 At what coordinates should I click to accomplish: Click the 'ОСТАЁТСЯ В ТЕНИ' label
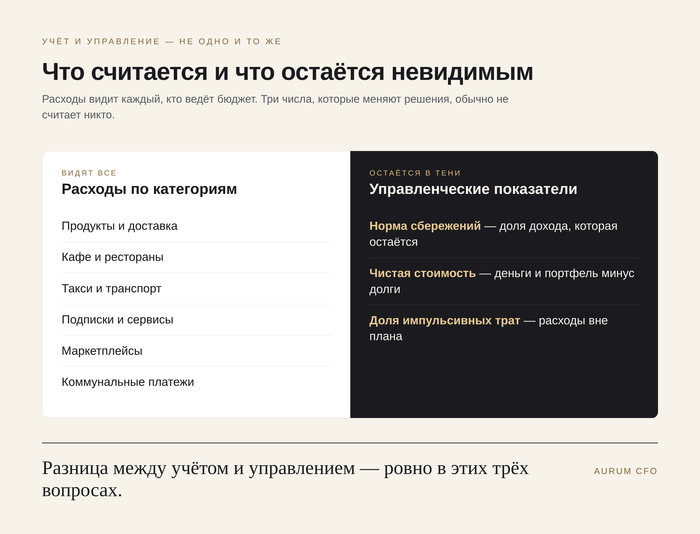pyautogui.click(x=415, y=173)
